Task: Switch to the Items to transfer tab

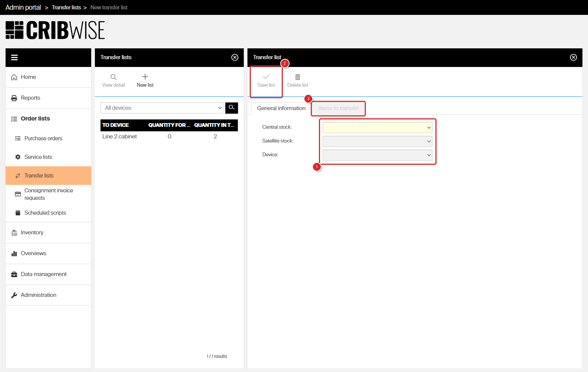Action: 338,108
